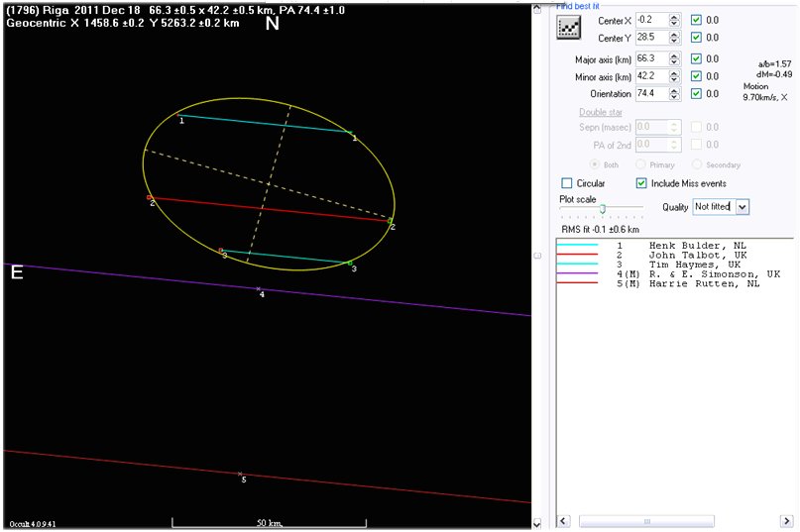800x532 pixels.
Task: Click the Plot scale slider handle
Action: click(602, 208)
